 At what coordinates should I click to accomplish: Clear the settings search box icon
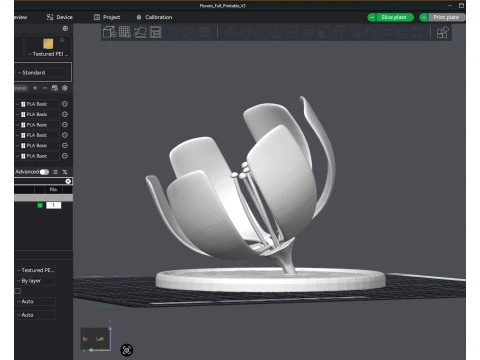[x=68, y=181]
